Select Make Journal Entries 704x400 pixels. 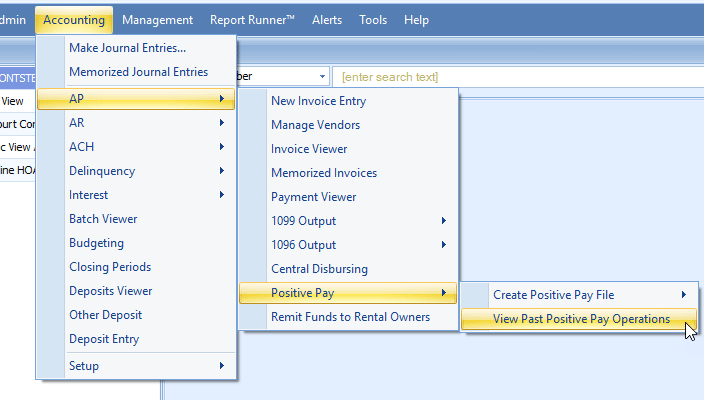pyautogui.click(x=136, y=48)
